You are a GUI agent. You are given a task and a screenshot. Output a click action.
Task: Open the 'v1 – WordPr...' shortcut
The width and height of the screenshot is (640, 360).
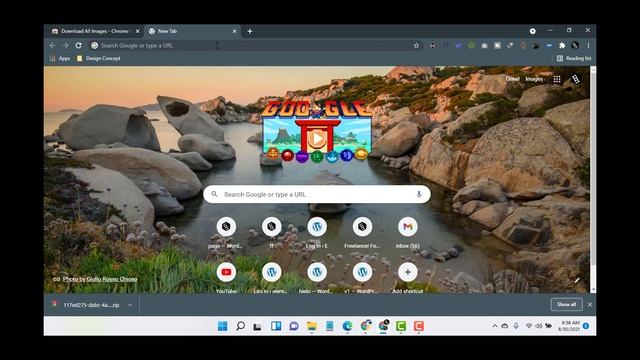click(x=362, y=278)
